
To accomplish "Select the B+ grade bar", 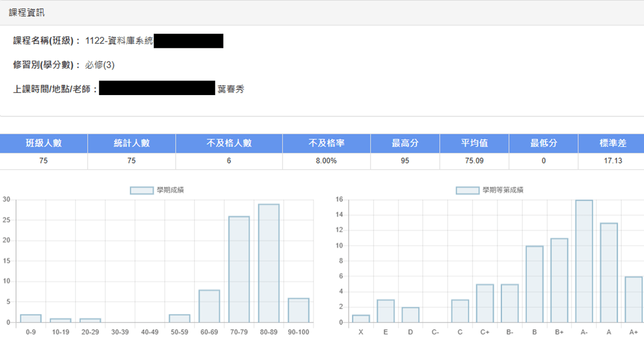I will [x=559, y=280].
